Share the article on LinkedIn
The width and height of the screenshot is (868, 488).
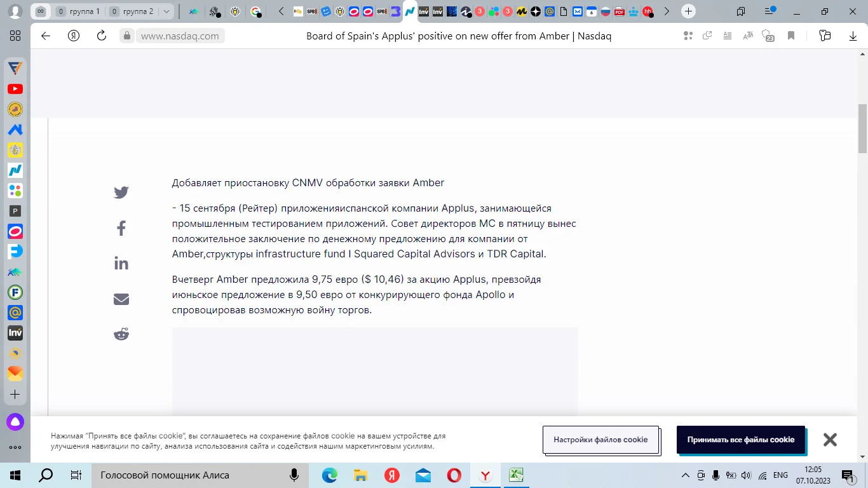click(121, 263)
